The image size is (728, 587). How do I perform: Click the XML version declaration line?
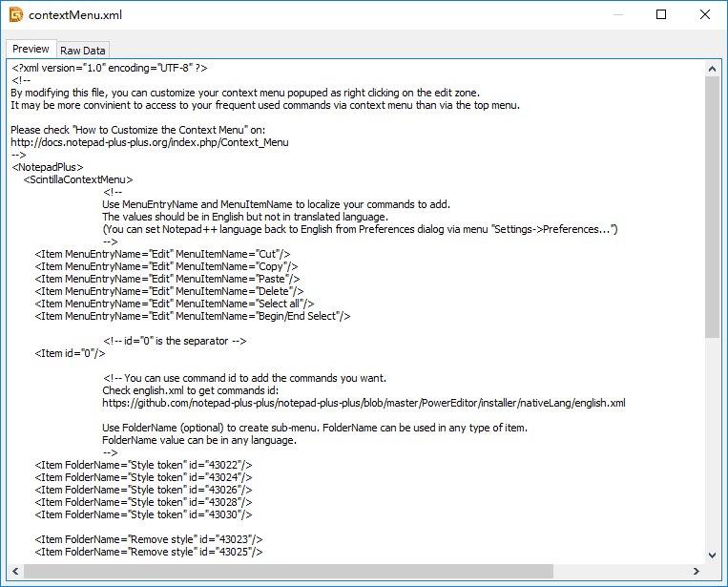pyautogui.click(x=109, y=68)
